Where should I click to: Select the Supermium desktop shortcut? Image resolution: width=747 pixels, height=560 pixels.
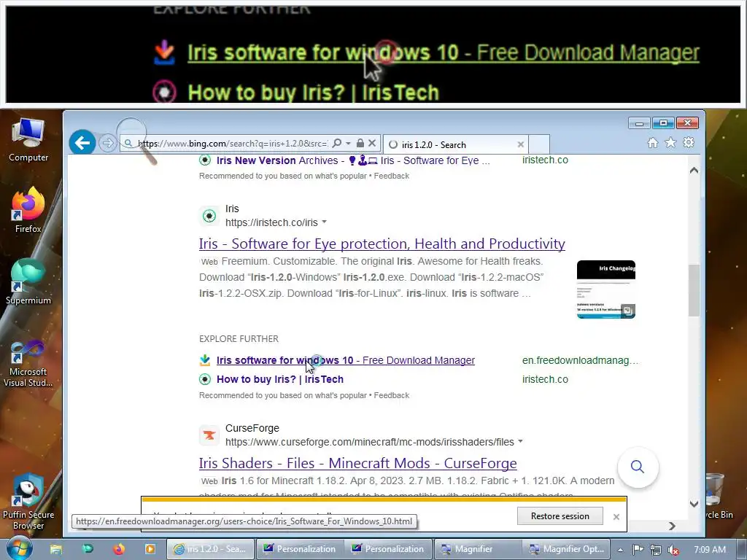tap(28, 282)
